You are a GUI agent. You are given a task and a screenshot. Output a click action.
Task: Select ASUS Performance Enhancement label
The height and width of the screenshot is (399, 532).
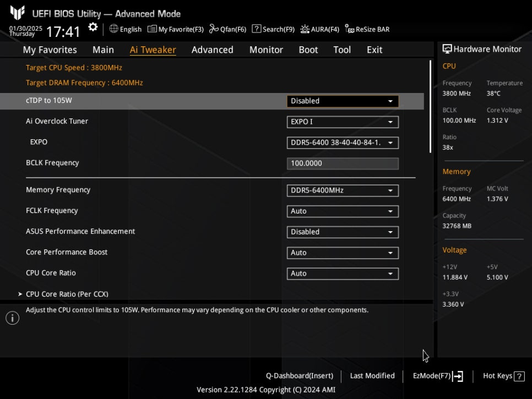pos(80,231)
